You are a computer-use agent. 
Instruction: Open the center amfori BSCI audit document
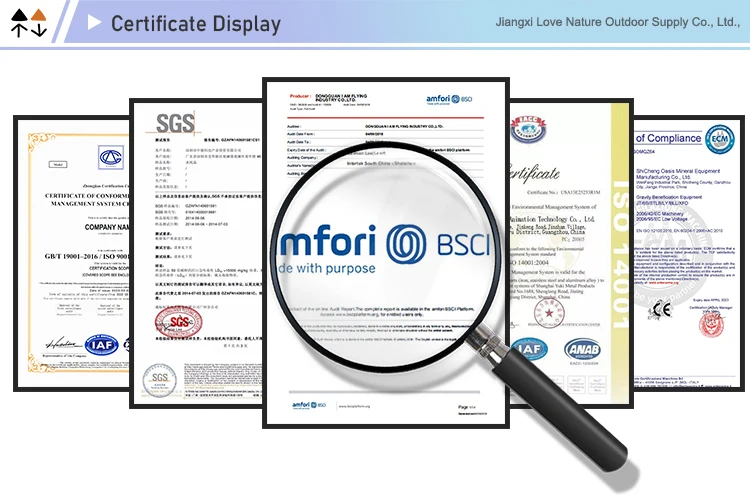(x=386, y=252)
